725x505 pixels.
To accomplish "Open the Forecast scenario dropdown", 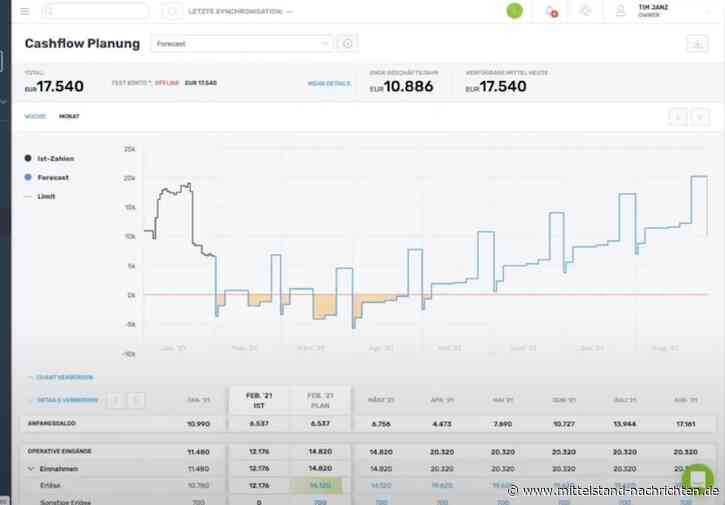I will (242, 44).
